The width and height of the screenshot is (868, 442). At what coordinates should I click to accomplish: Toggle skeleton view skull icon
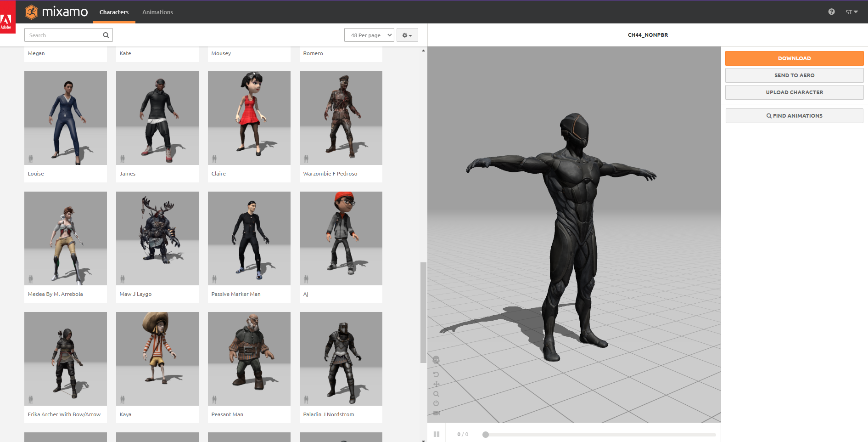coord(436,360)
